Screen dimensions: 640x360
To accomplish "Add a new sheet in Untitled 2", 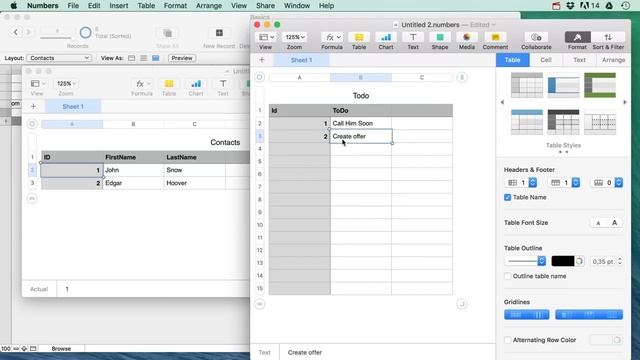I will 262,60.
